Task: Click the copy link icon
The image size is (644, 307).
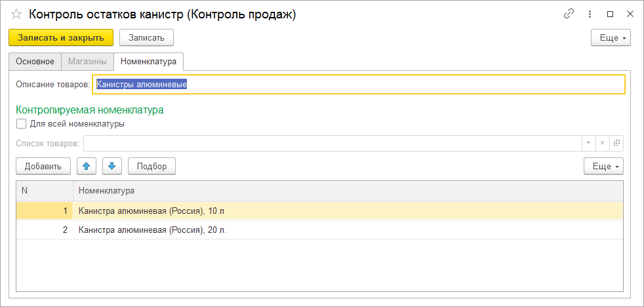Action: click(569, 14)
